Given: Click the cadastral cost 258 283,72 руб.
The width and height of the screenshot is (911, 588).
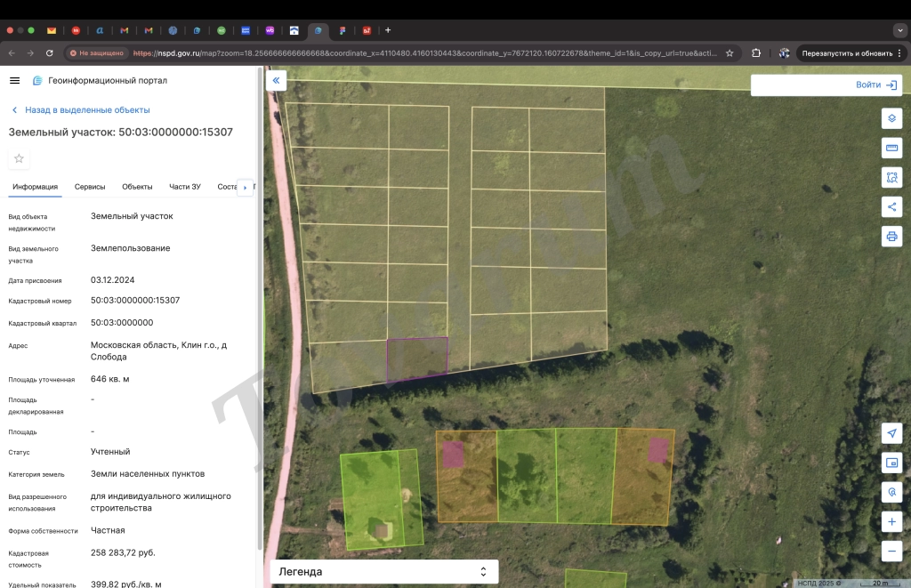Looking at the screenshot, I should tap(123, 552).
